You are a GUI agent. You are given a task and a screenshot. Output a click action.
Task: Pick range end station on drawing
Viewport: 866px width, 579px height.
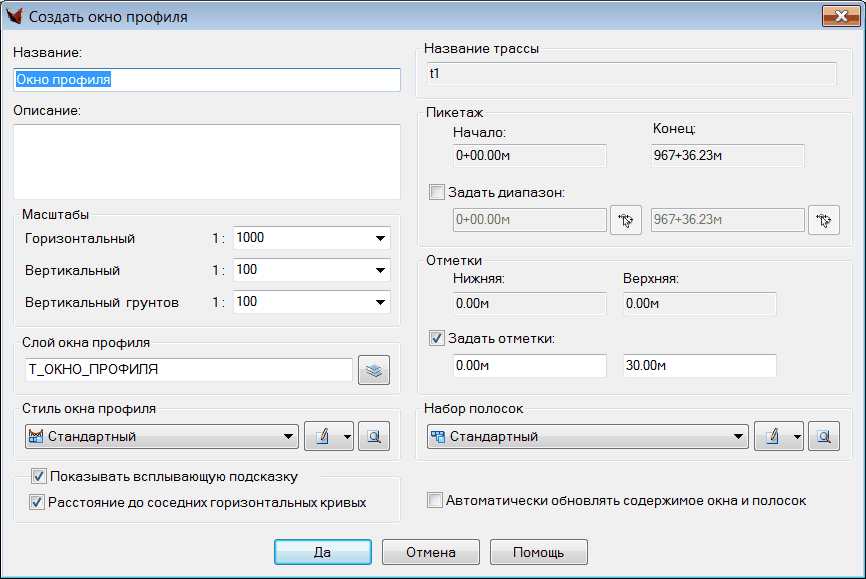[x=824, y=221]
